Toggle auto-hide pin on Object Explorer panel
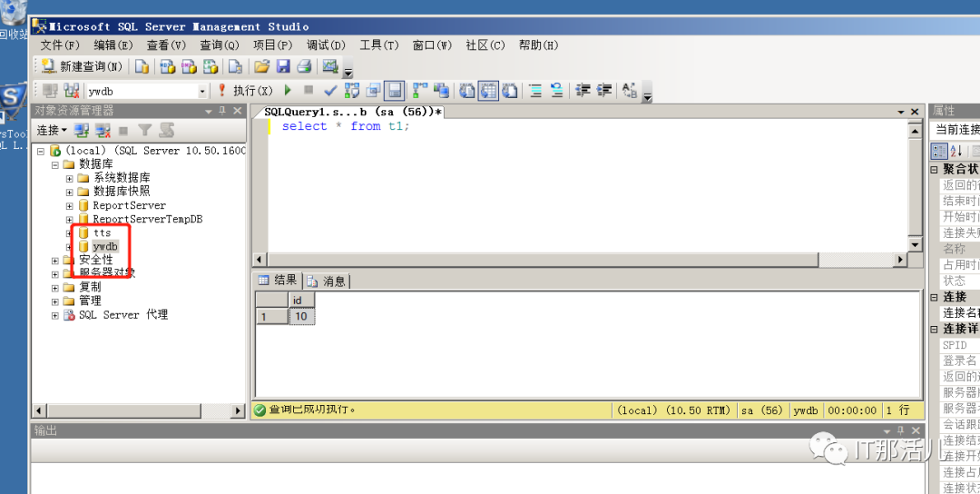 (222, 111)
